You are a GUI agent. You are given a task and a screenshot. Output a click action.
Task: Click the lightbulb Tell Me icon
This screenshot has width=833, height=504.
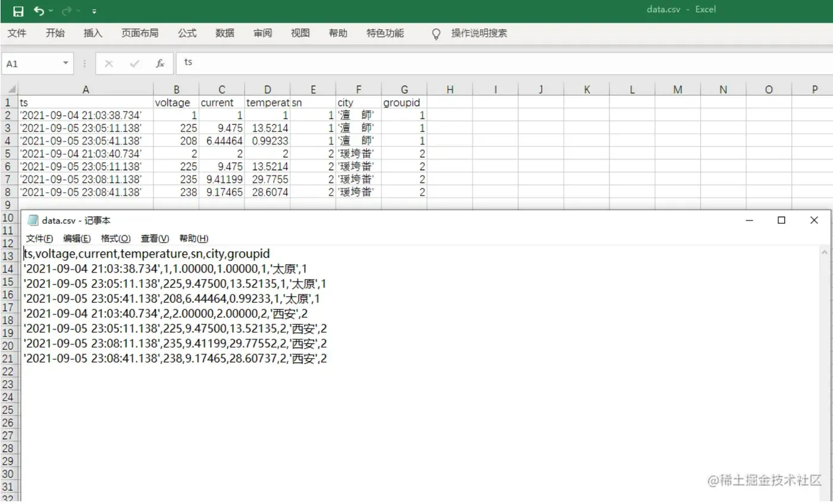[437, 33]
